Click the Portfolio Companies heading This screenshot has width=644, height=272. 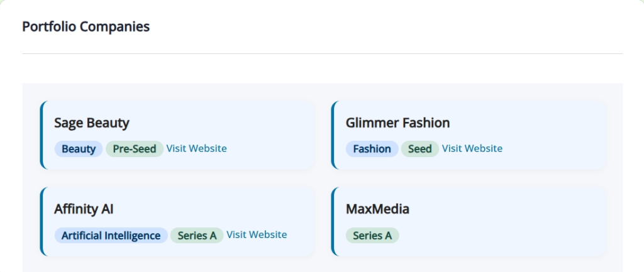(x=86, y=26)
